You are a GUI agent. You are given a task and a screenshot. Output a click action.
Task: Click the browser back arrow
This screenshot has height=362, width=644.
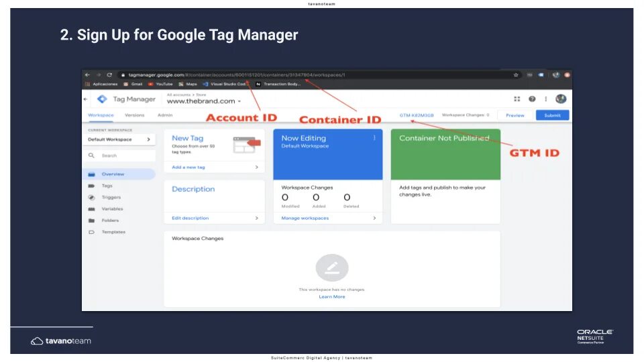[x=87, y=74]
